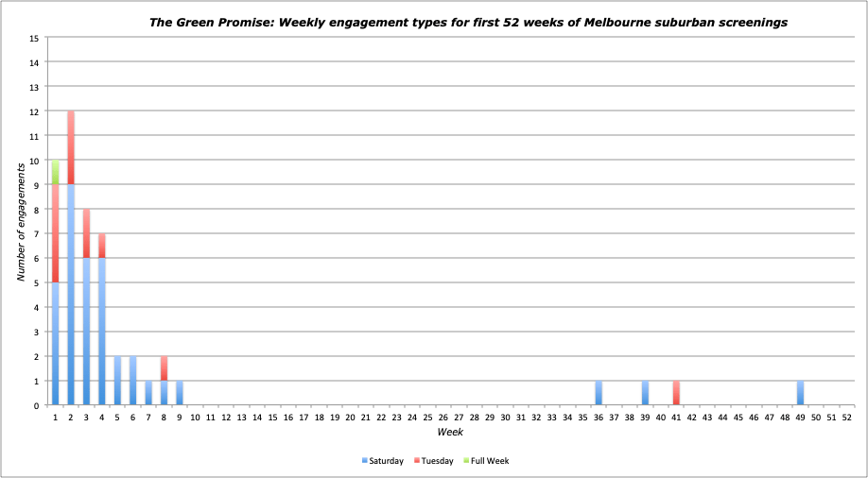The image size is (868, 478).
Task: Select the red Tuesday segment of week 1 bar
Action: click(x=56, y=232)
